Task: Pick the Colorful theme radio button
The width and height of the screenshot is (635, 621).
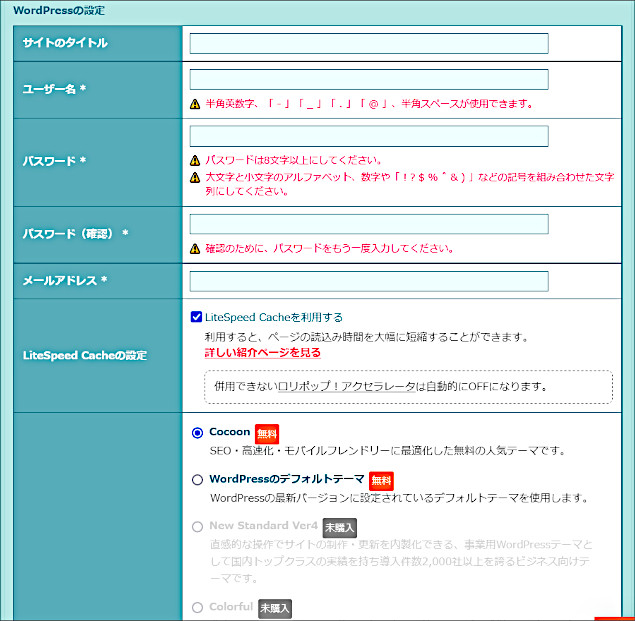Action: 197,608
